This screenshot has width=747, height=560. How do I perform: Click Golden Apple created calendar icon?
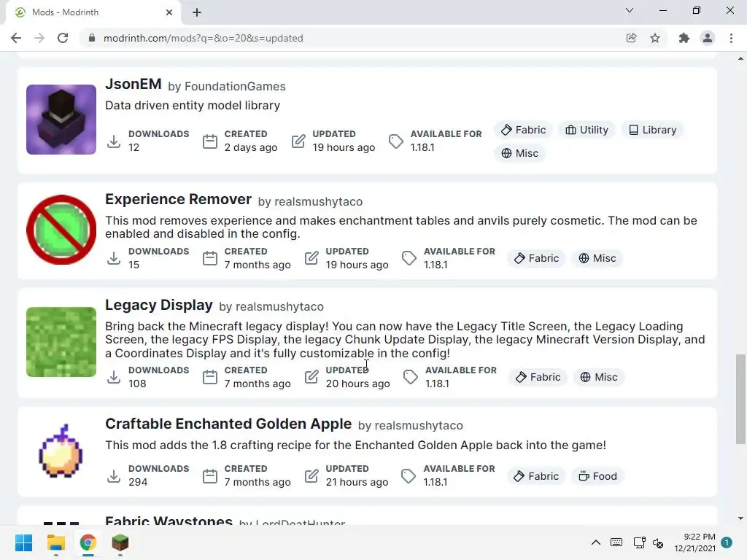coord(210,476)
